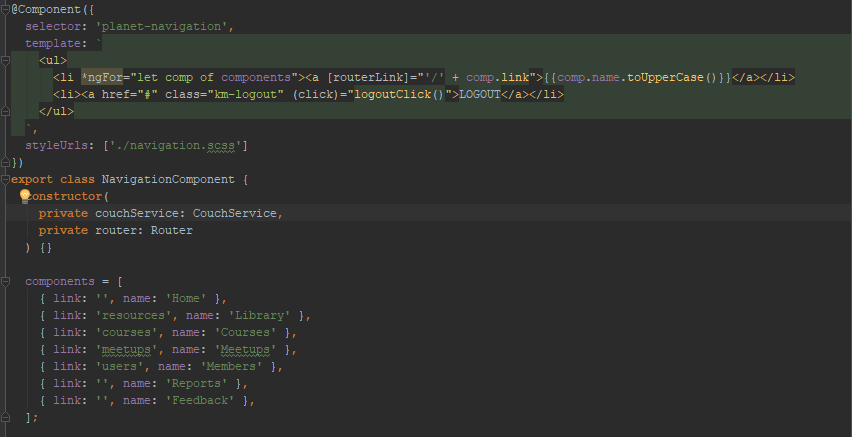
Task: Click the [routerLink] attribute binding
Action: (368, 77)
